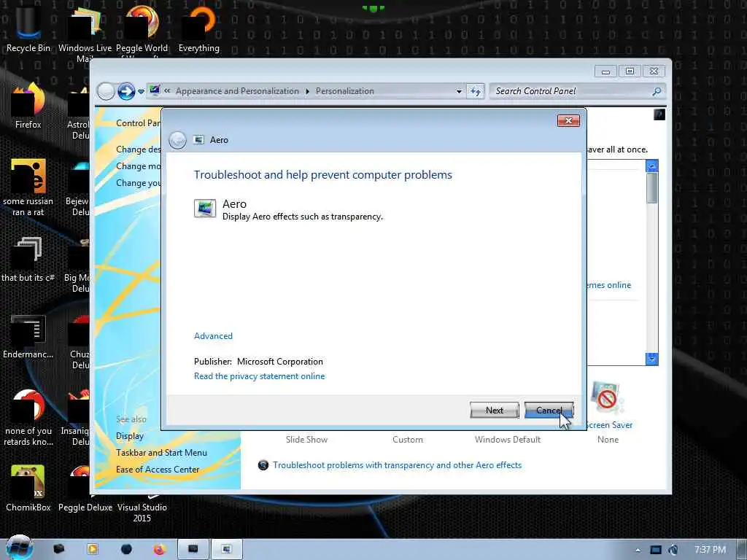Open the Windows Live Mail desktop icon
The width and height of the screenshot is (747, 560).
85,34
